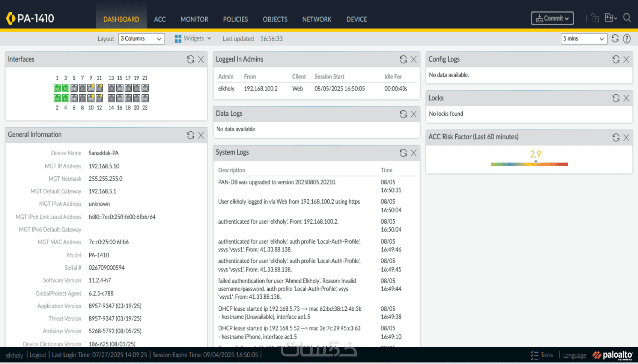Viewport: 638px width, 364px height.
Task: Click the config lock icon in header
Action: 595,18
